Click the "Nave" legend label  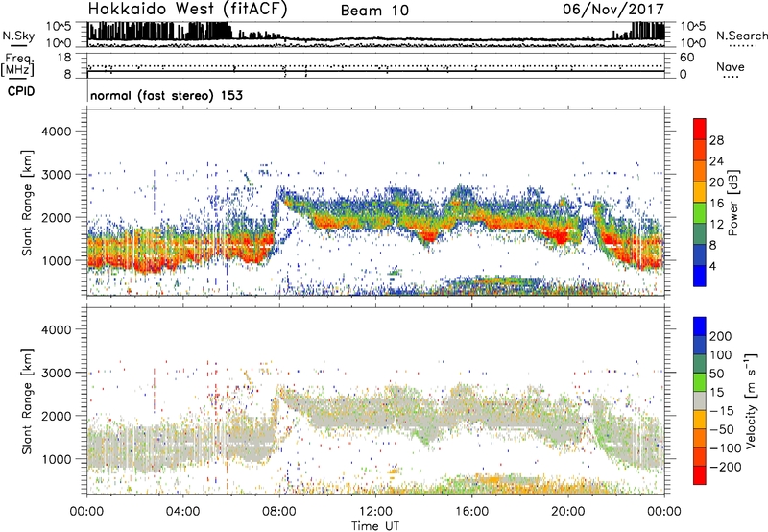tap(731, 67)
